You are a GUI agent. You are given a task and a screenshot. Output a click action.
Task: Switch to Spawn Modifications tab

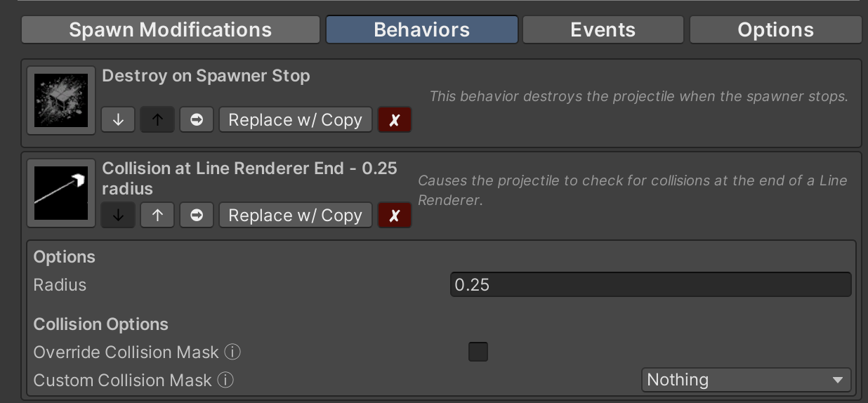point(171,30)
